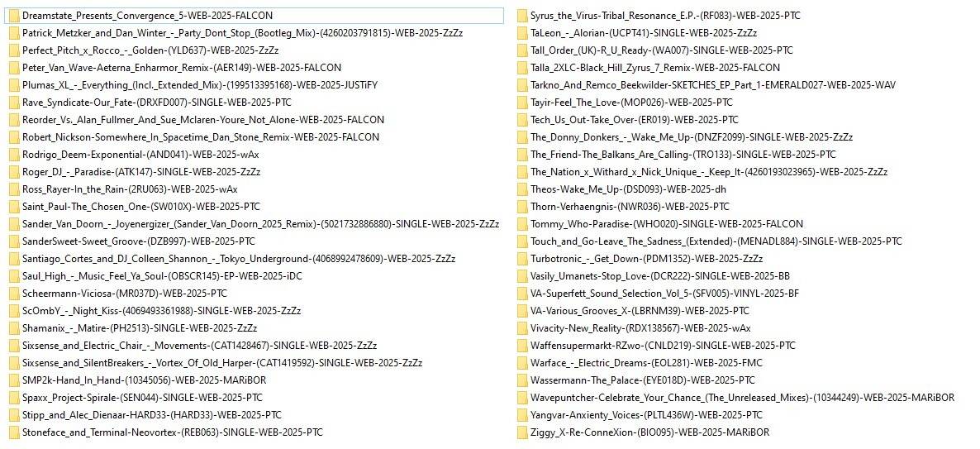Select Plumas_XL Everything folder name
Viewport: 980px width, 449px height.
[200, 85]
